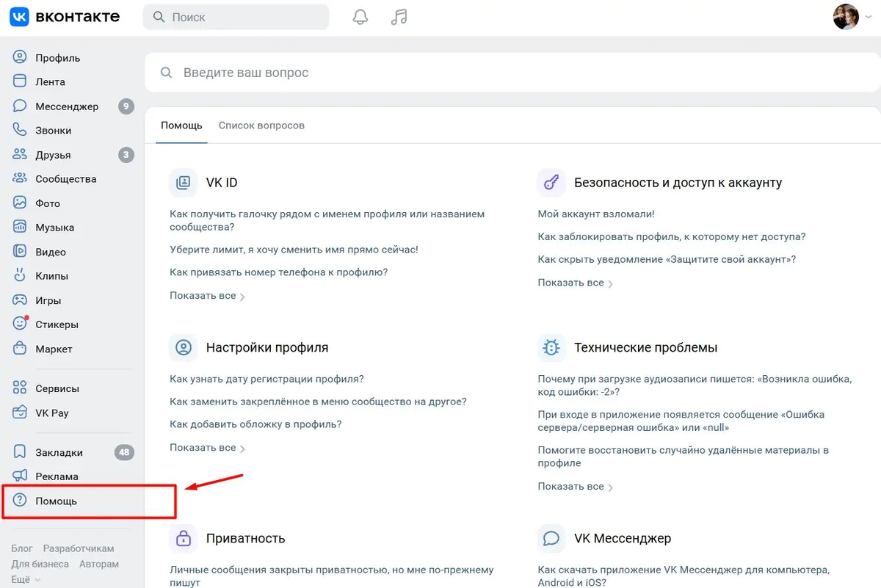Click the Музыка sidebar icon
Viewport: 881px width, 588px height.
20,227
